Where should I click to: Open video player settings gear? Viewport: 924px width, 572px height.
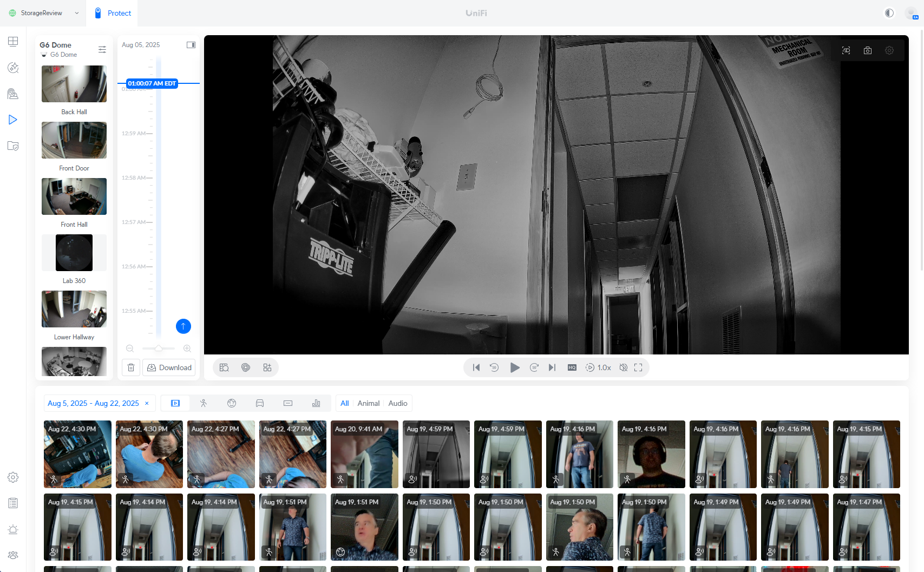(889, 50)
